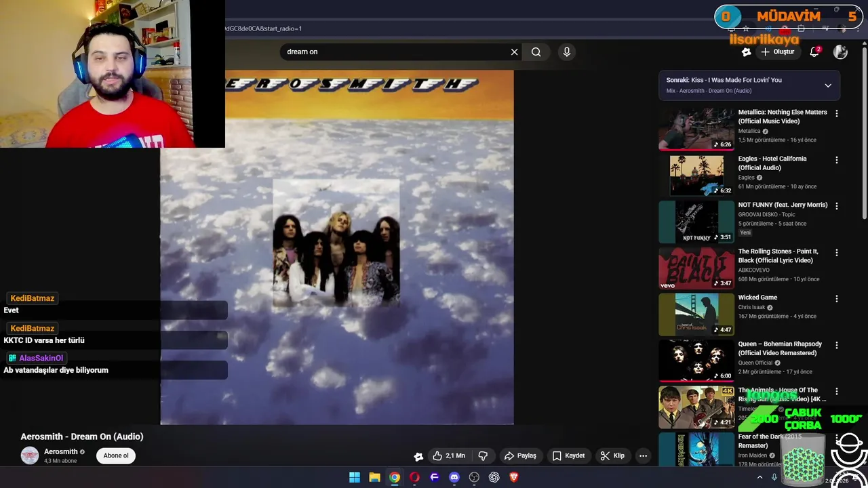
Task: Open 'NOT FUNNY (feat. Jerry Morris)' title
Action: (x=783, y=205)
